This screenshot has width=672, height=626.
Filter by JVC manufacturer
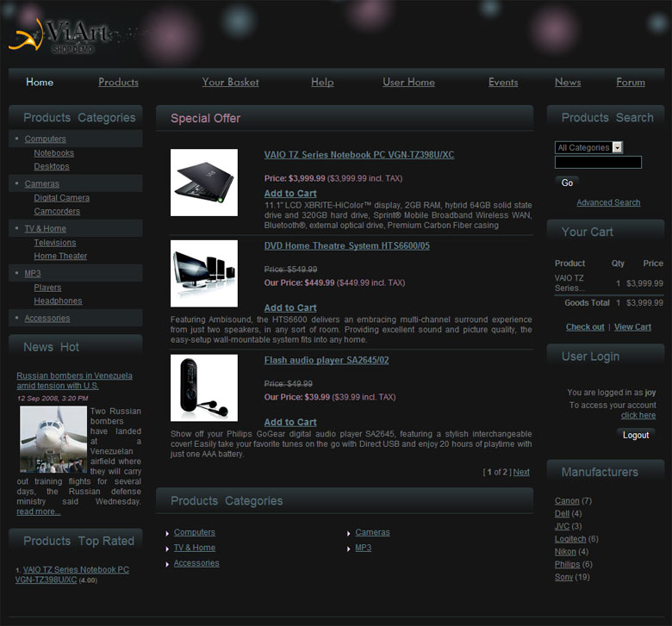point(562,526)
